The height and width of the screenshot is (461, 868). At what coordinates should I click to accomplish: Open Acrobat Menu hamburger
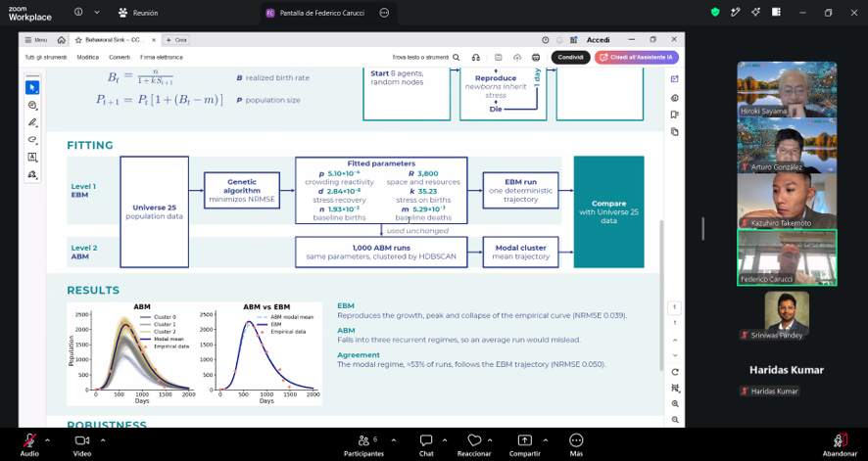[x=37, y=40]
